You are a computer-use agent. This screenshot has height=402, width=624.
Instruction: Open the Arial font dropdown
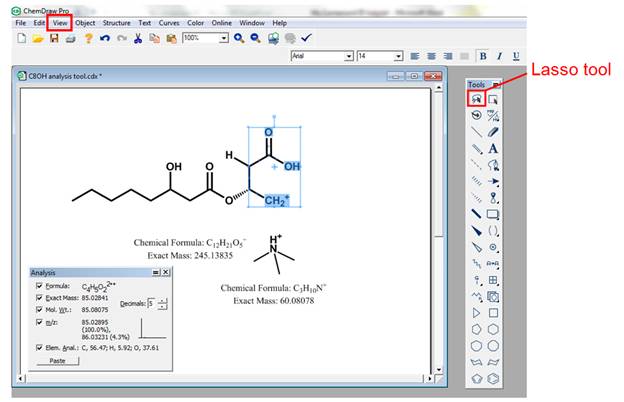(x=349, y=56)
